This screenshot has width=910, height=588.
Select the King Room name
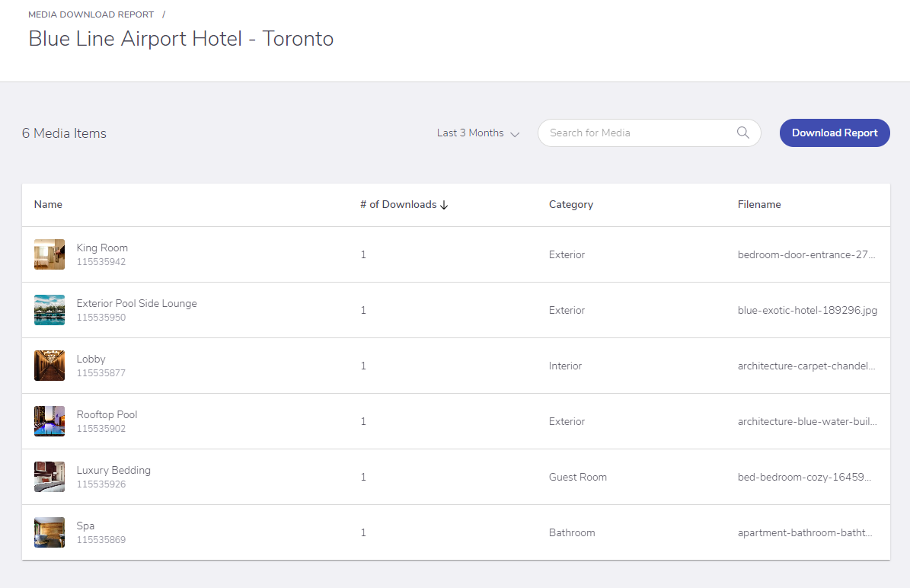(x=102, y=248)
